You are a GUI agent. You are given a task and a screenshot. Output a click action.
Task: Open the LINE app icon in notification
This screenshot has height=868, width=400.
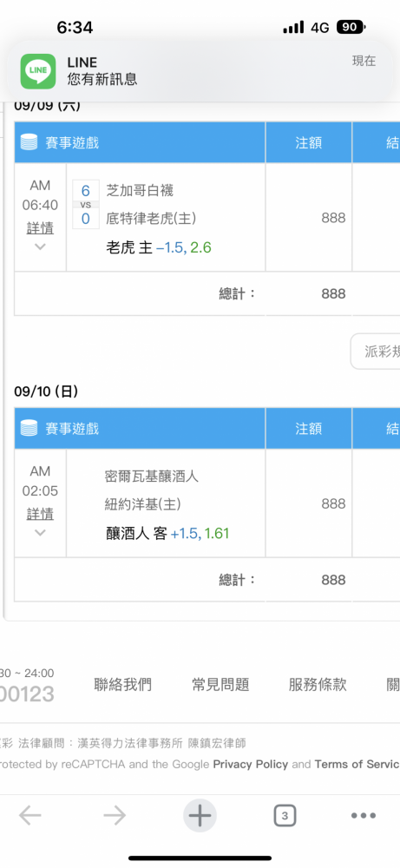(x=38, y=71)
